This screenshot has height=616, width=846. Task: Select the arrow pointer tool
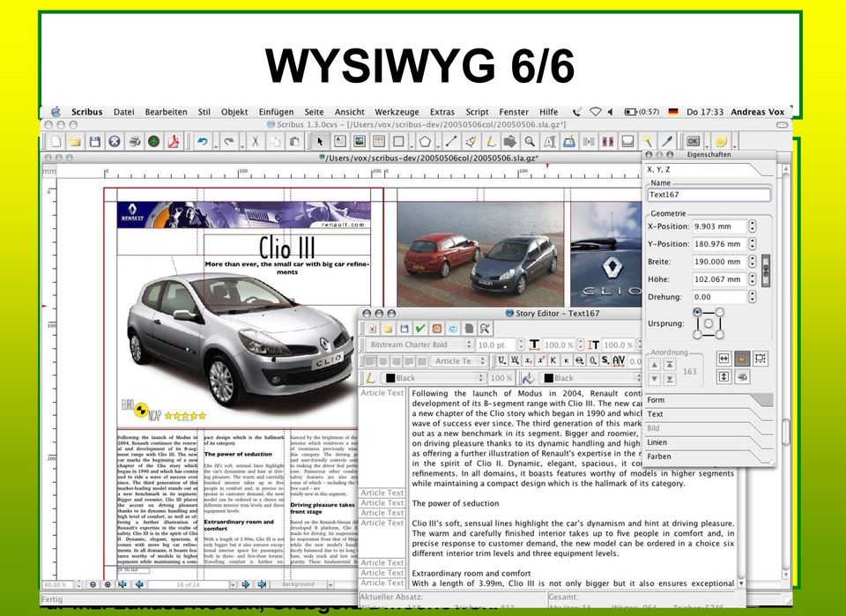320,141
